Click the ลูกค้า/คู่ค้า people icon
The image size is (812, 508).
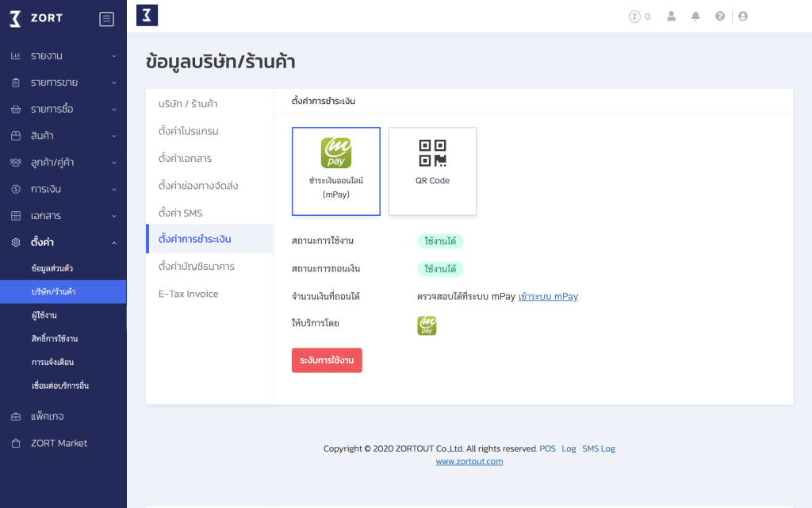pyautogui.click(x=16, y=162)
